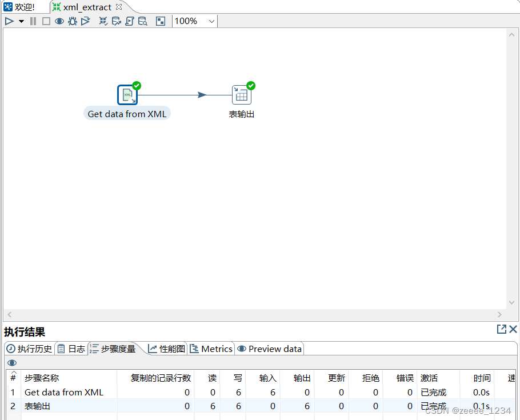Run the transformation
This screenshot has height=420, width=520.
pos(10,21)
